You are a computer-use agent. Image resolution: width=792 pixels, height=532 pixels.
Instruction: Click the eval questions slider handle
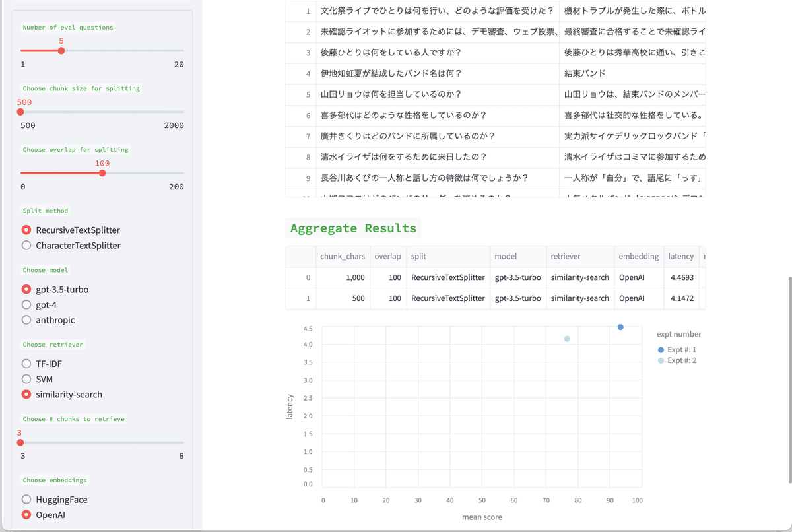click(x=61, y=50)
